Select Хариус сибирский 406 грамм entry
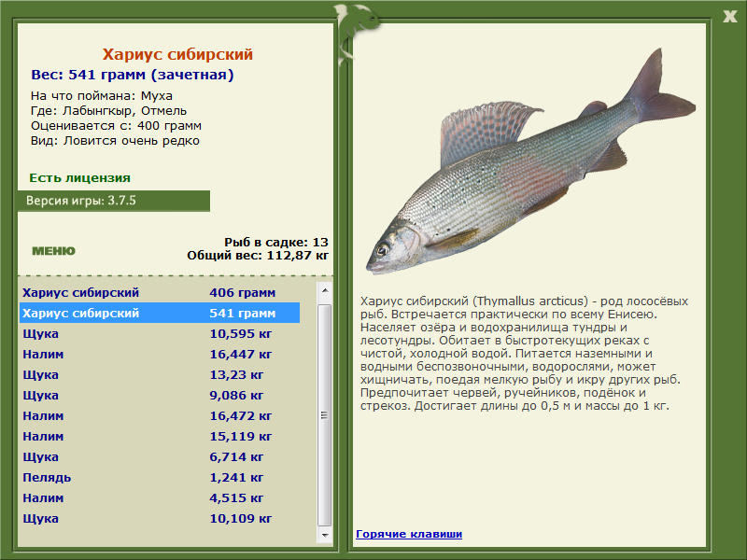This screenshot has height=560, width=747. tap(160, 292)
